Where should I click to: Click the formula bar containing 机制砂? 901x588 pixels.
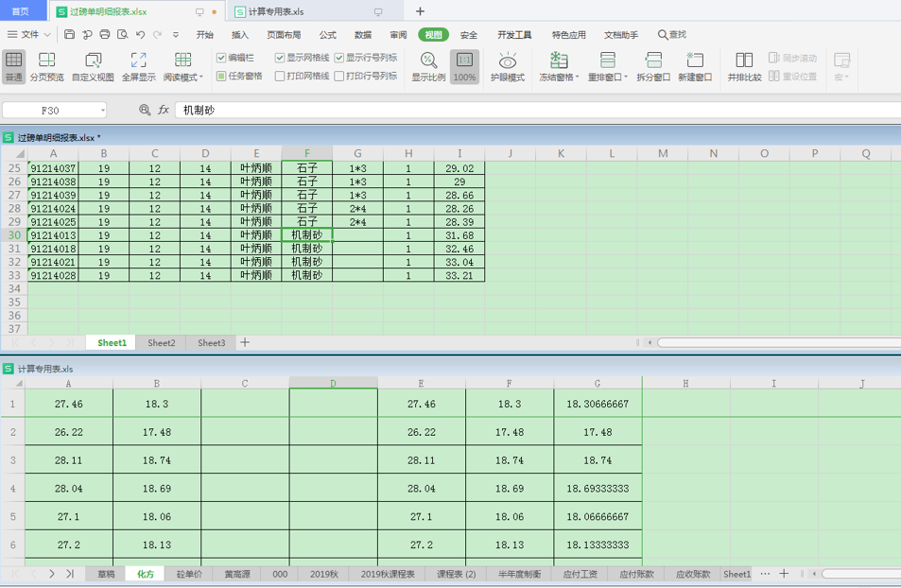[538, 111]
